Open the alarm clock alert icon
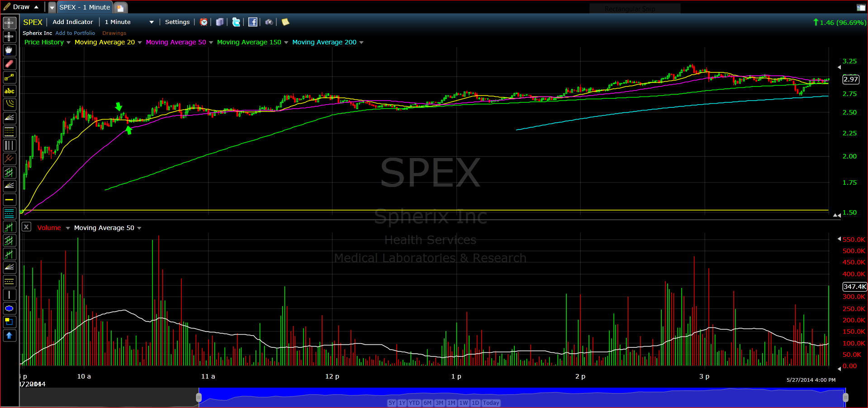The image size is (868, 408). coord(204,22)
